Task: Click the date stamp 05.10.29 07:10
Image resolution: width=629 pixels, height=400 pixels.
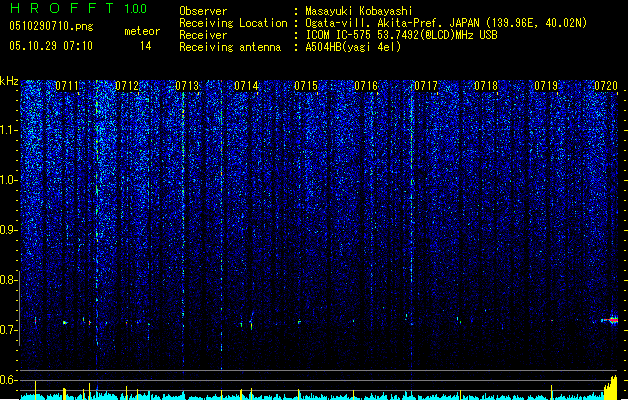Action: 51,46
